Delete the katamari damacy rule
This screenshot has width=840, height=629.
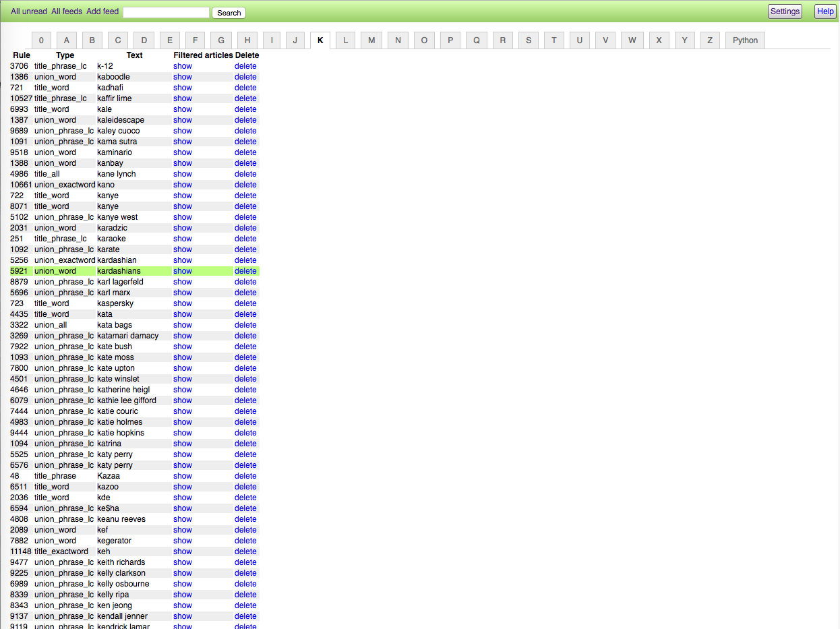point(245,336)
